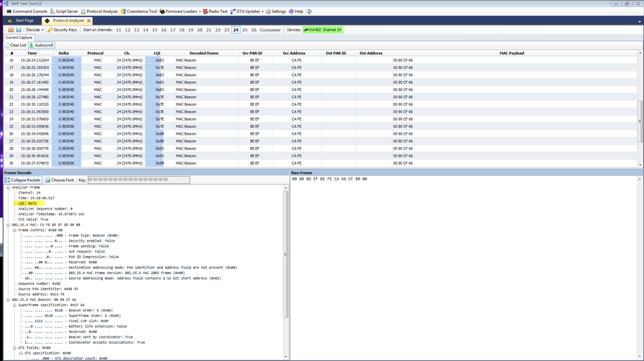Open Protocol Analyzer from the top toolbar
This screenshot has width=644, height=361.
click(x=99, y=12)
